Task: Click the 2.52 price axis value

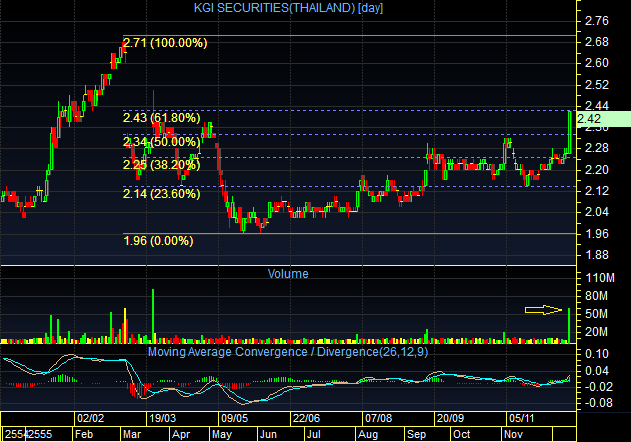Action: point(596,85)
